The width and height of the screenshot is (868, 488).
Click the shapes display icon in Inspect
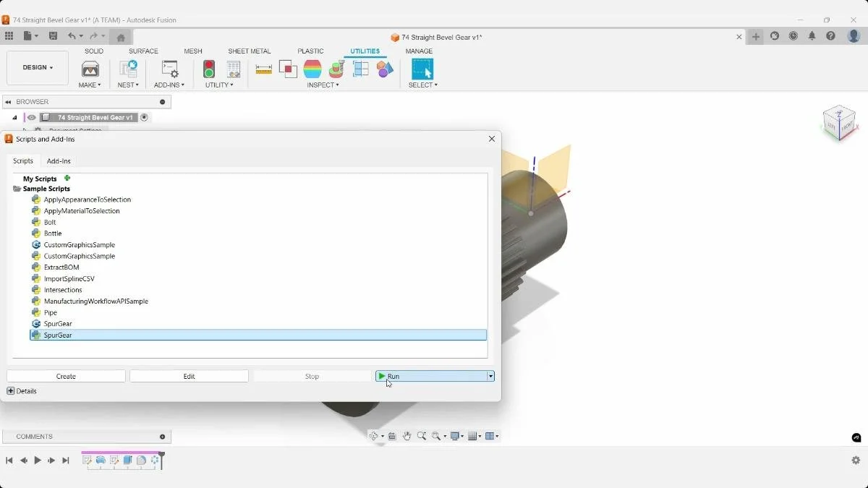[385, 69]
